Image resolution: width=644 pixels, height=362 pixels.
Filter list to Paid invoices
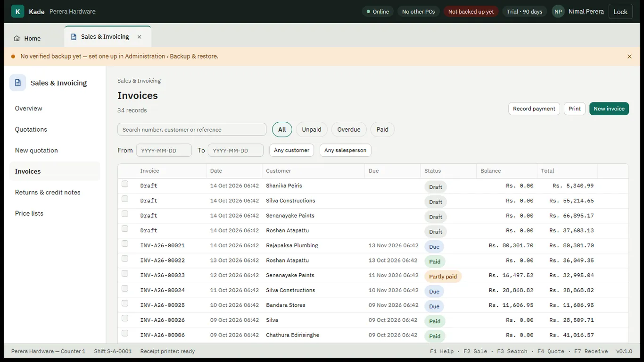(382, 129)
